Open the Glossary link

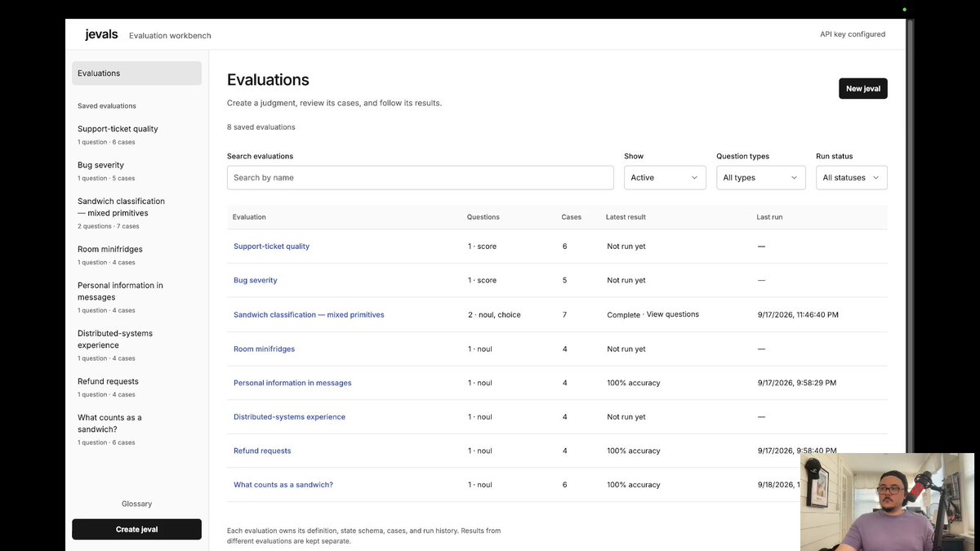coord(136,504)
